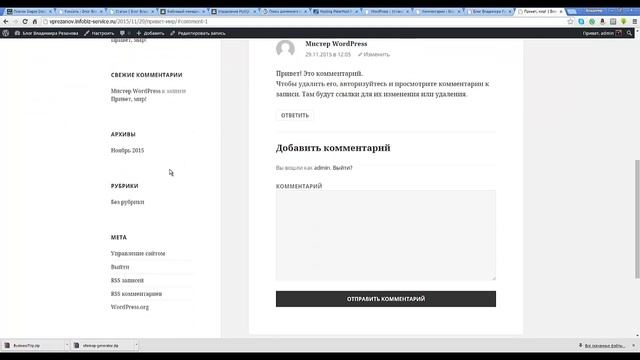640x360 pixels.
Task: Switch to the first browser tab
Action: (x=29, y=11)
